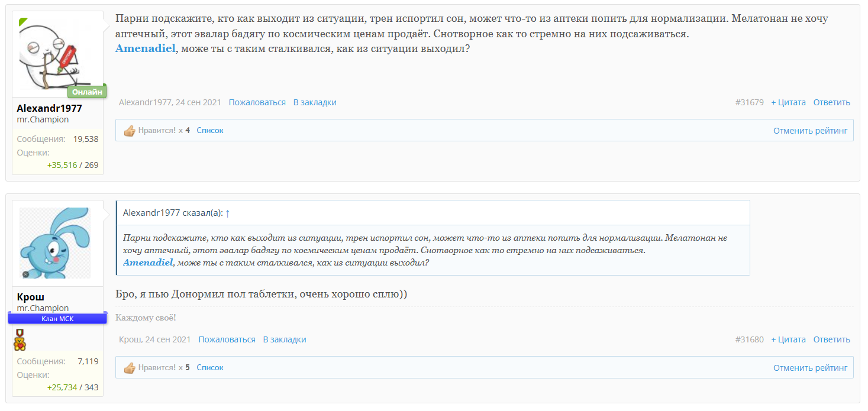Viewport: 868px width, 411px height.
Task: Open the Amenadiel mention in first post
Action: click(146, 48)
